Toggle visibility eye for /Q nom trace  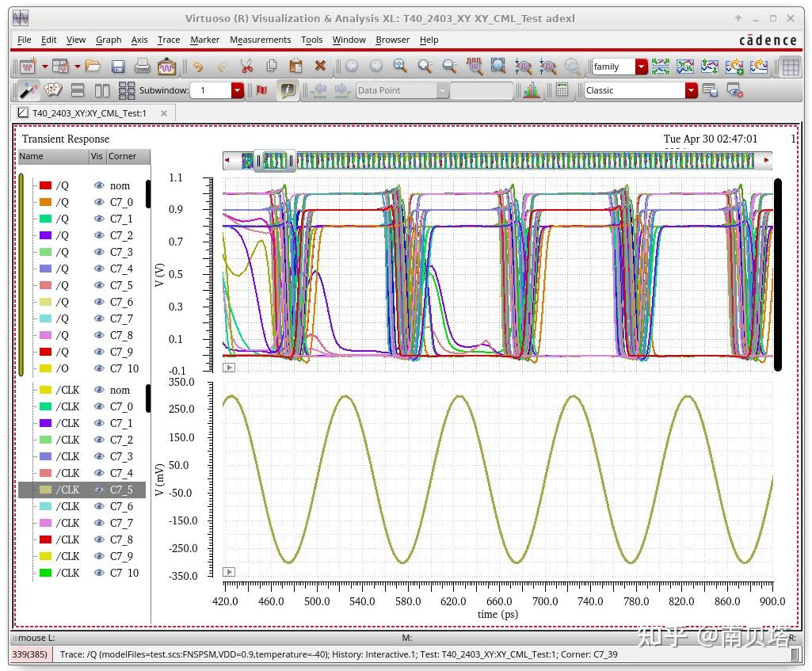99,185
